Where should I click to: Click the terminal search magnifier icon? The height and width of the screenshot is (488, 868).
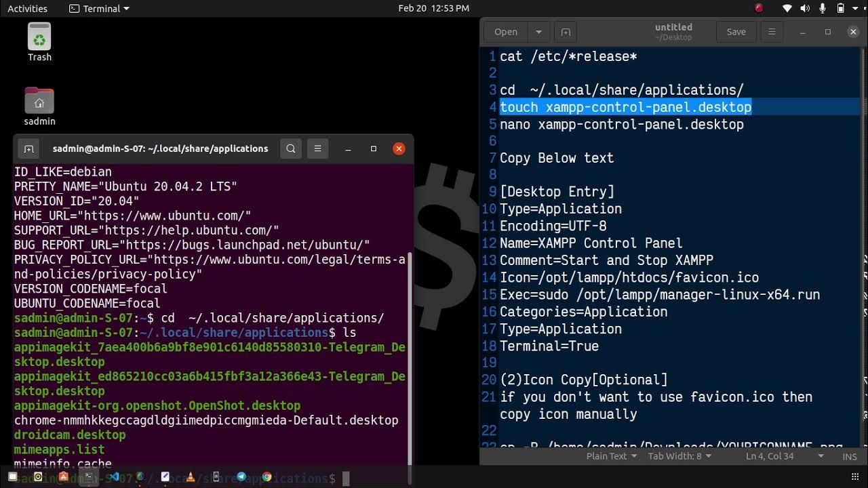tap(291, 148)
